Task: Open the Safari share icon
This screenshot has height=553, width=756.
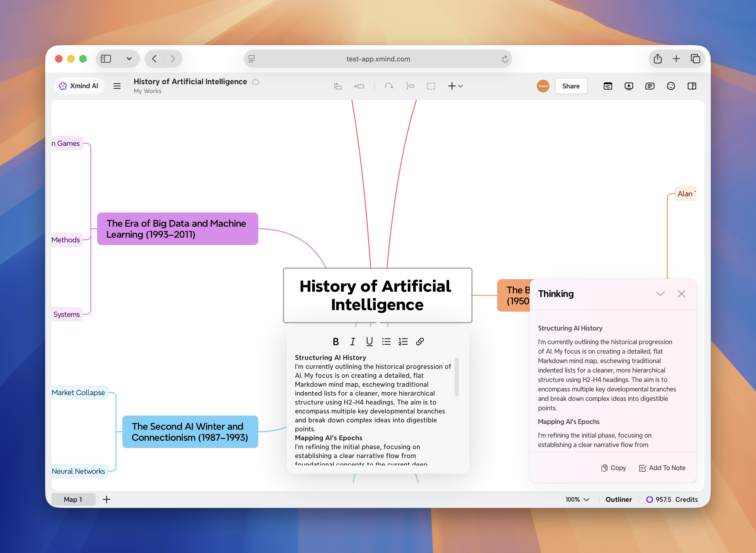Action: point(658,59)
